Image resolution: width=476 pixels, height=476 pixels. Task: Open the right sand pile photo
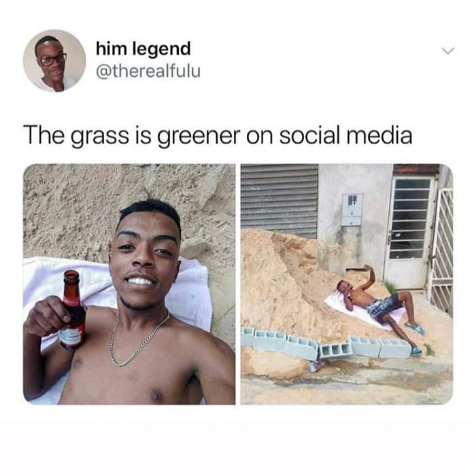[347, 284]
